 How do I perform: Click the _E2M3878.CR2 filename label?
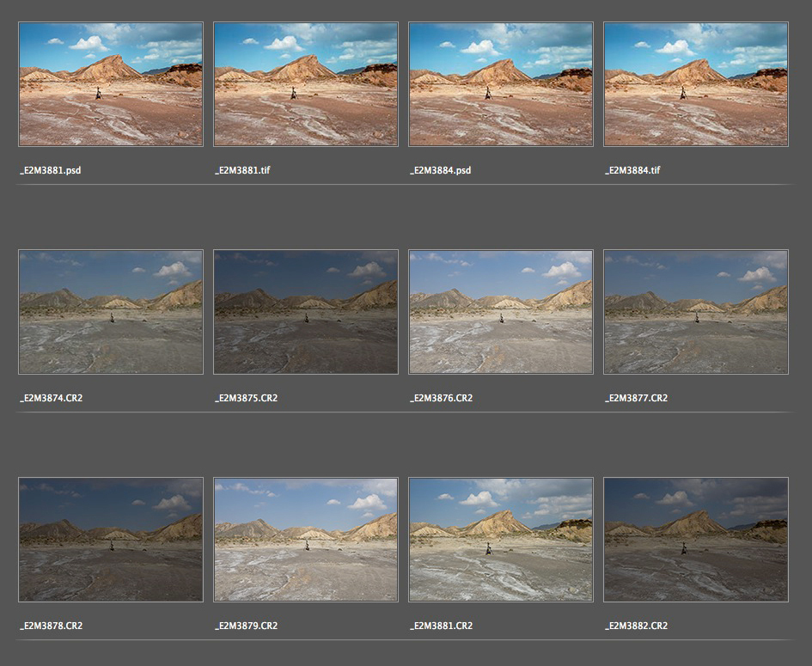pyautogui.click(x=52, y=626)
